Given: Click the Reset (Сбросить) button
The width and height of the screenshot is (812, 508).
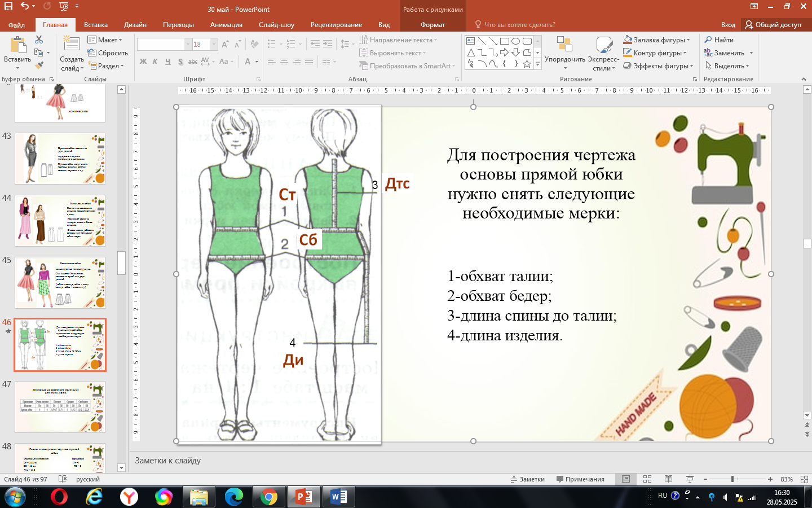Looking at the screenshot, I should (108, 53).
